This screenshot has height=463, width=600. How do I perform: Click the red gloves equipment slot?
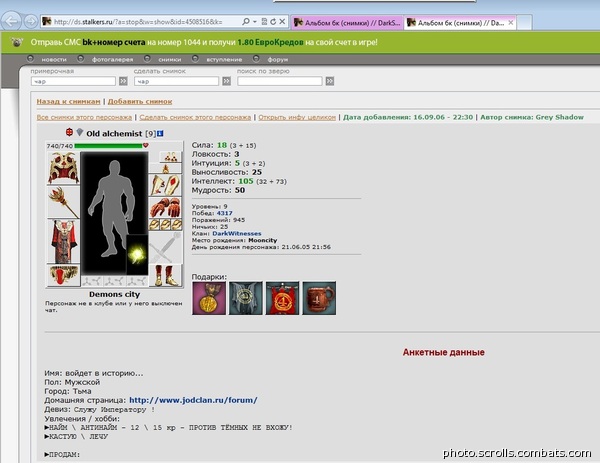(x=166, y=208)
